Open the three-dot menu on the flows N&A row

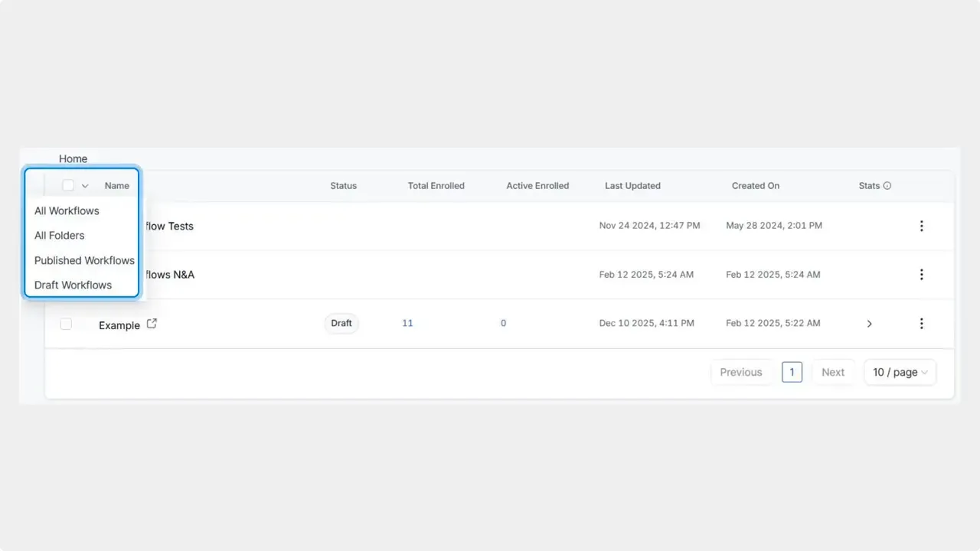click(921, 275)
